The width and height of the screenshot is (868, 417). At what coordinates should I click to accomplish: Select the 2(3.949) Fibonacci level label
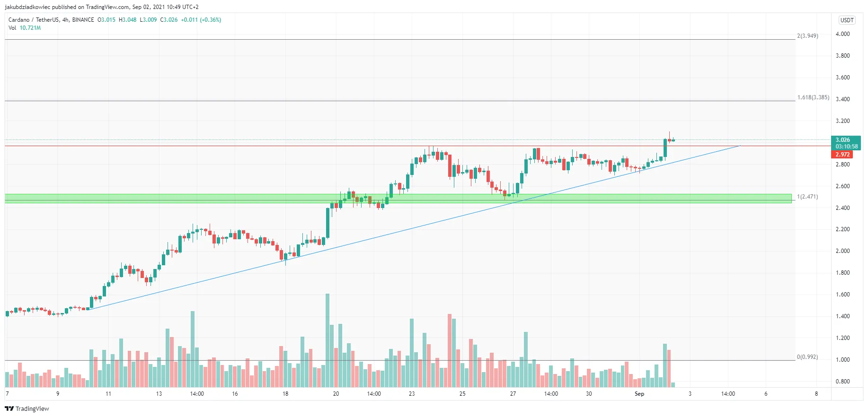click(807, 36)
